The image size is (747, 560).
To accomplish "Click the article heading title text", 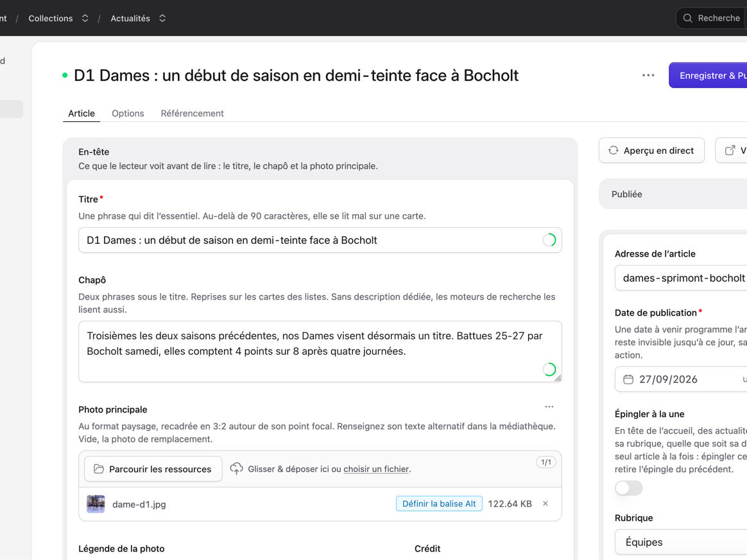I will [x=296, y=75].
